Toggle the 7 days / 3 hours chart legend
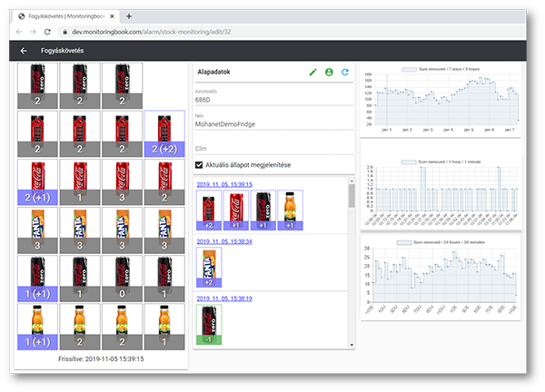The height and width of the screenshot is (392, 545). coord(441,69)
